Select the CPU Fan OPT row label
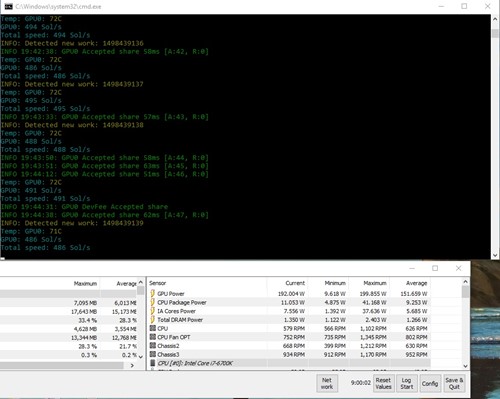Viewport: 500px width, 399px height. pos(174,337)
